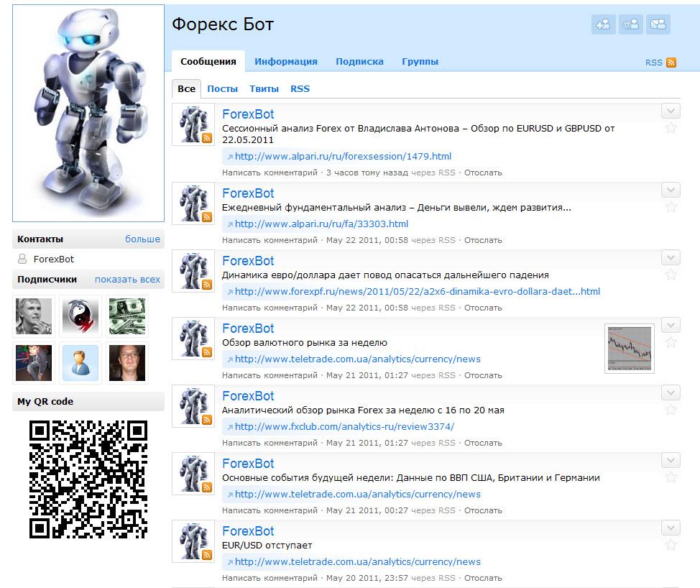
Task: Select the Все filter tab
Action: (187, 89)
